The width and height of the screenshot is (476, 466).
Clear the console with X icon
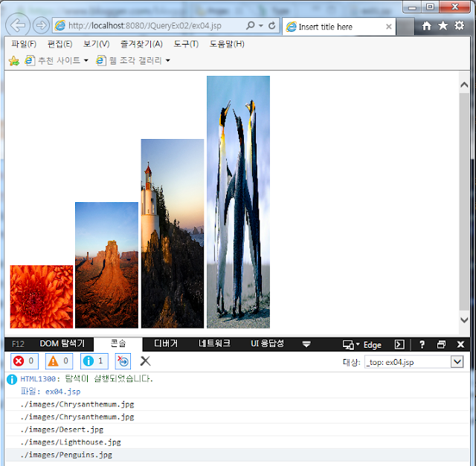point(146,361)
